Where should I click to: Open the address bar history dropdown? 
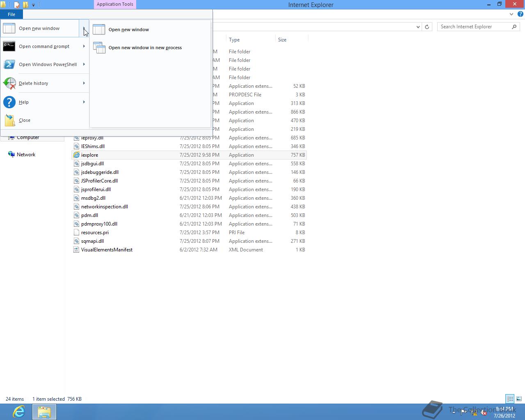418,27
